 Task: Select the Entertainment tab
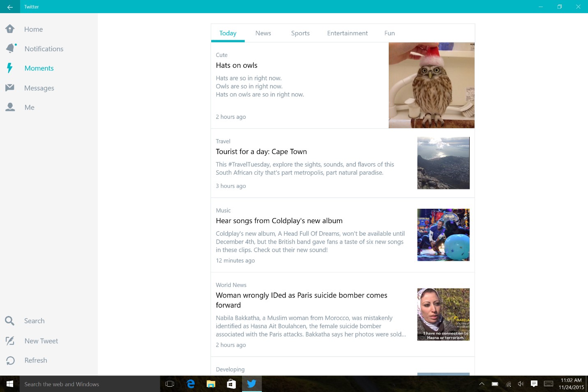pyautogui.click(x=347, y=33)
